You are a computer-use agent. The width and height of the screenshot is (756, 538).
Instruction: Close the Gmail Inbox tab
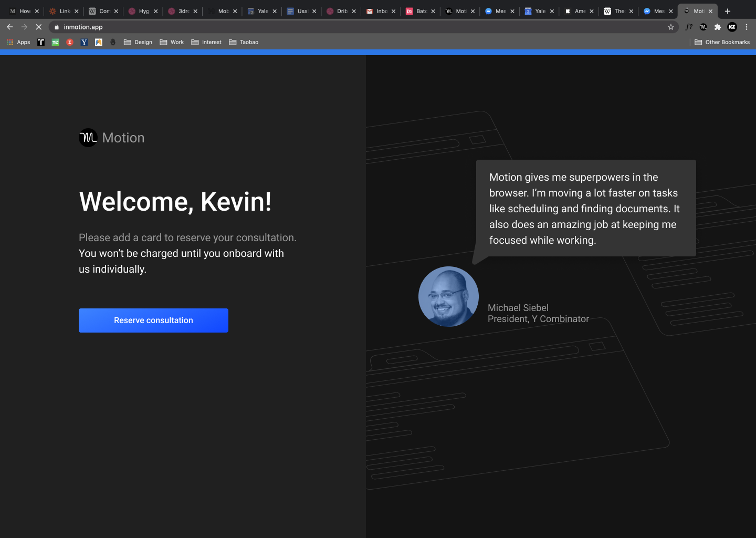[x=393, y=11]
